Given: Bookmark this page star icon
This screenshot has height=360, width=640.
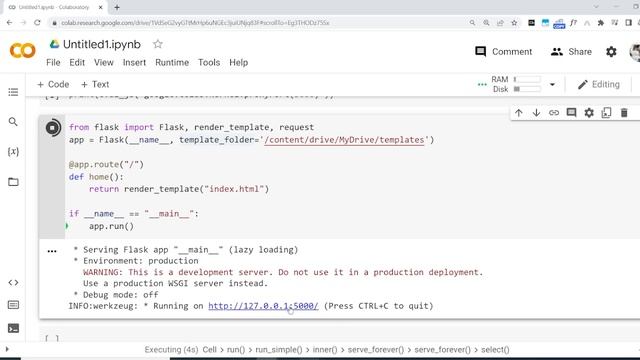Looking at the screenshot, I should (514, 23).
